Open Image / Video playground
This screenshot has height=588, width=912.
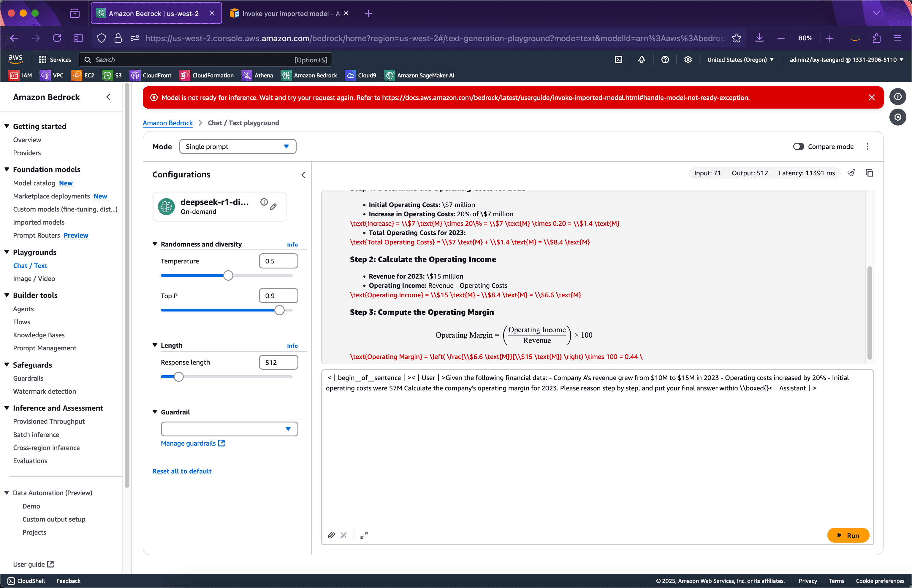(x=34, y=279)
